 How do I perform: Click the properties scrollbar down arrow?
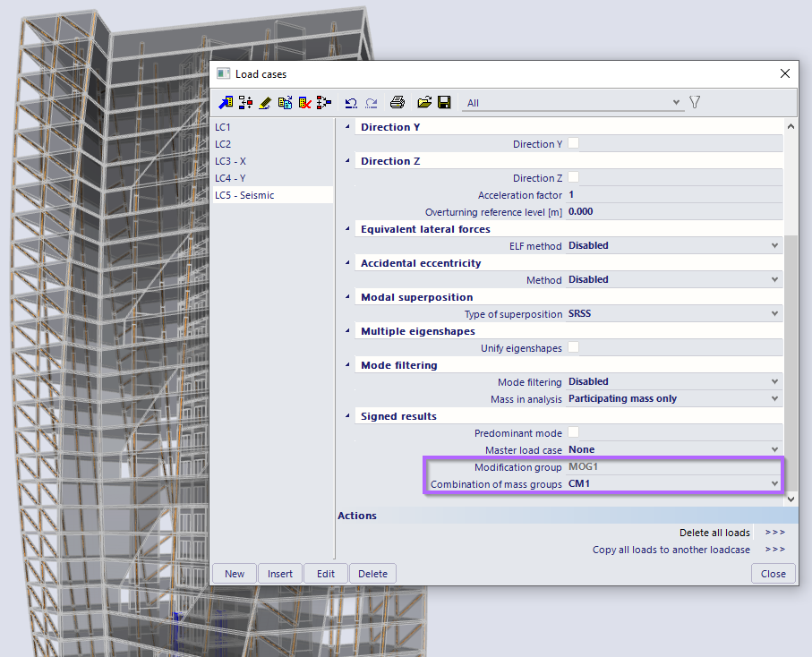[x=791, y=499]
